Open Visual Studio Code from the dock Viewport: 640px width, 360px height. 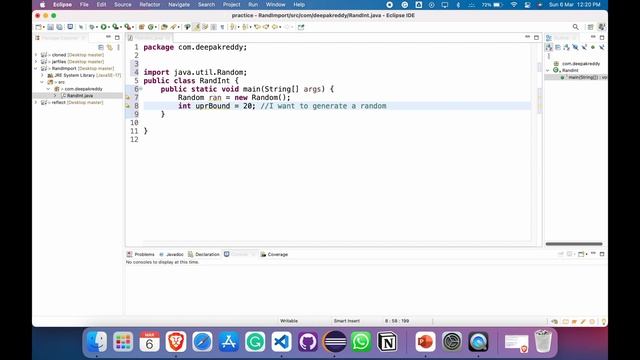tap(281, 342)
